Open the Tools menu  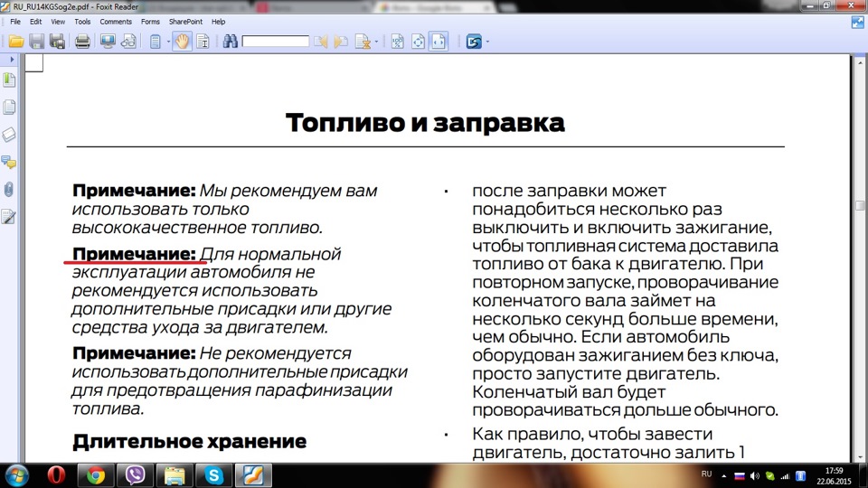82,22
